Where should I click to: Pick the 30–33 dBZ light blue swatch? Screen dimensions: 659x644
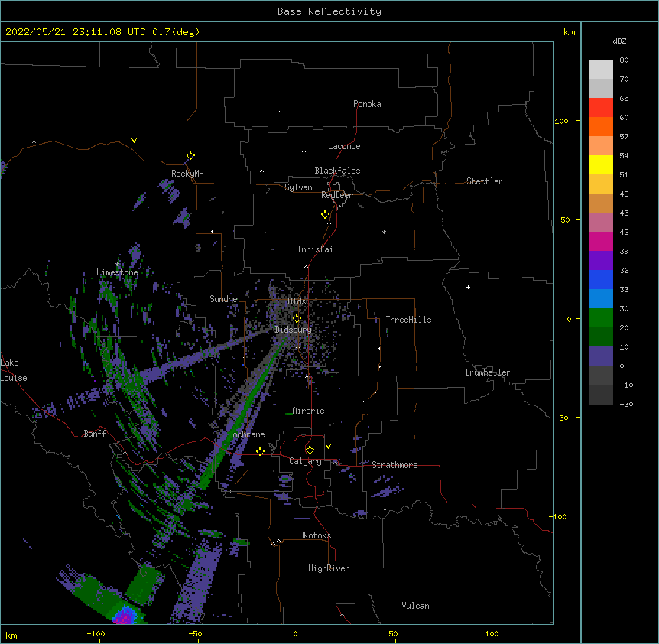point(601,299)
